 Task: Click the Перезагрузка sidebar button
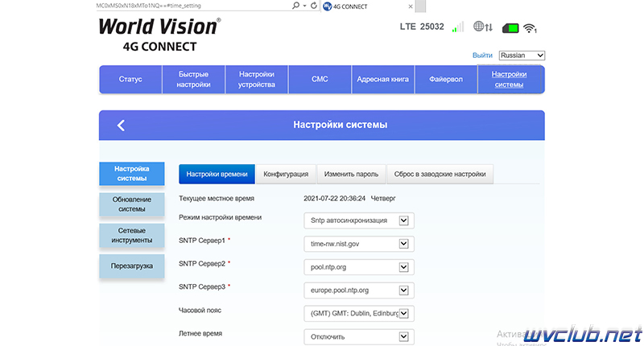(x=132, y=266)
